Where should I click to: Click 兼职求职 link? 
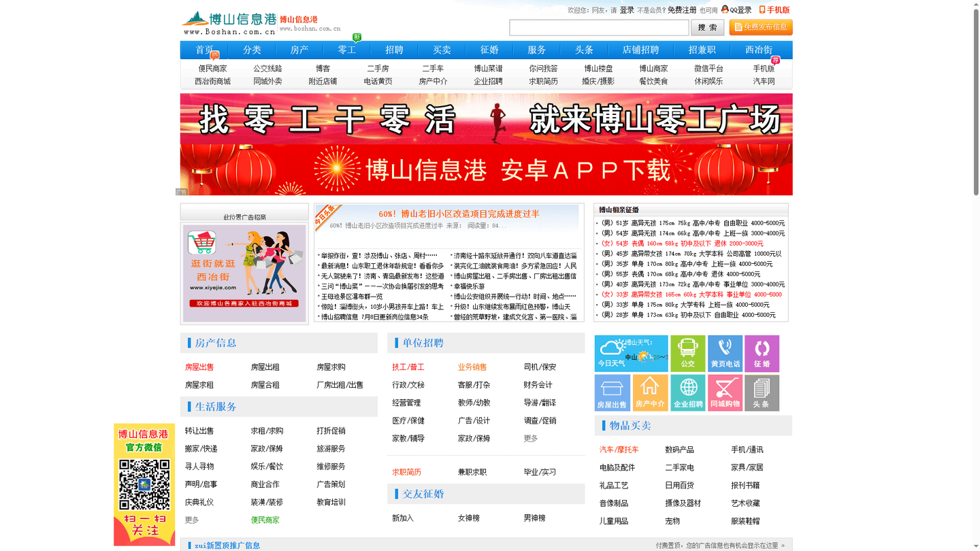pyautogui.click(x=472, y=472)
